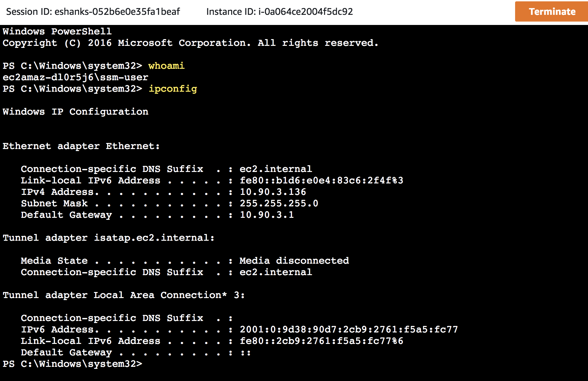Viewport: 588px width, 381px height.
Task: Click the Windows PowerShell title line
Action: 57,31
